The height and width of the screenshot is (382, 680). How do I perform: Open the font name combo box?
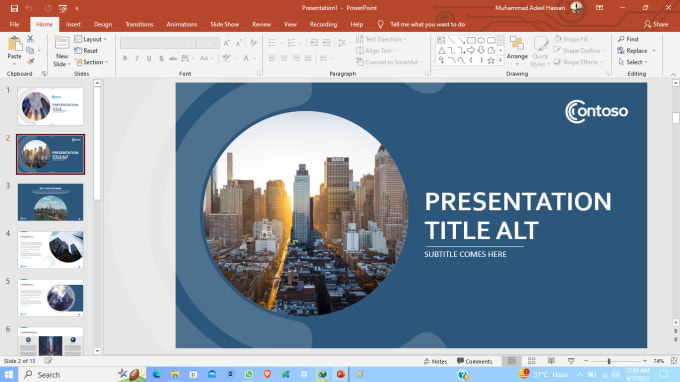point(157,42)
